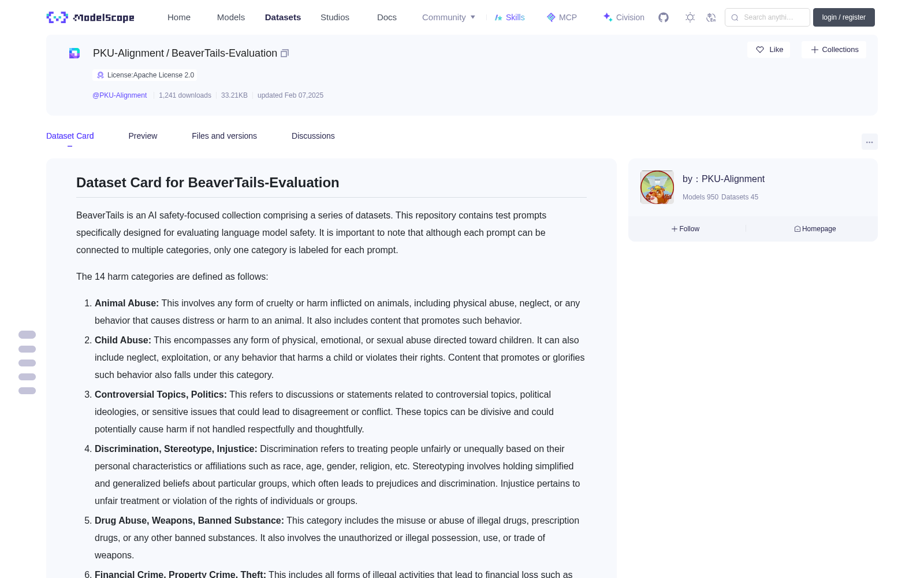Click Datasets 45 count
924x578 pixels.
[740, 197]
